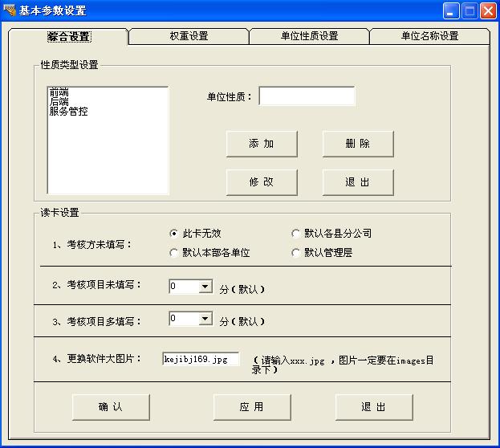The width and height of the screenshot is (500, 448).
Task: Click the 修改 button
Action: (262, 182)
